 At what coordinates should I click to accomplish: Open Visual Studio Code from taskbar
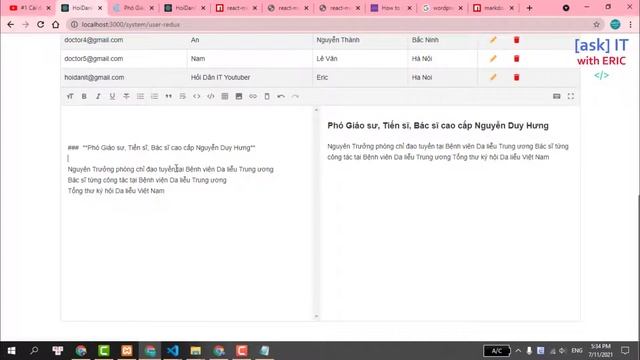tap(173, 351)
